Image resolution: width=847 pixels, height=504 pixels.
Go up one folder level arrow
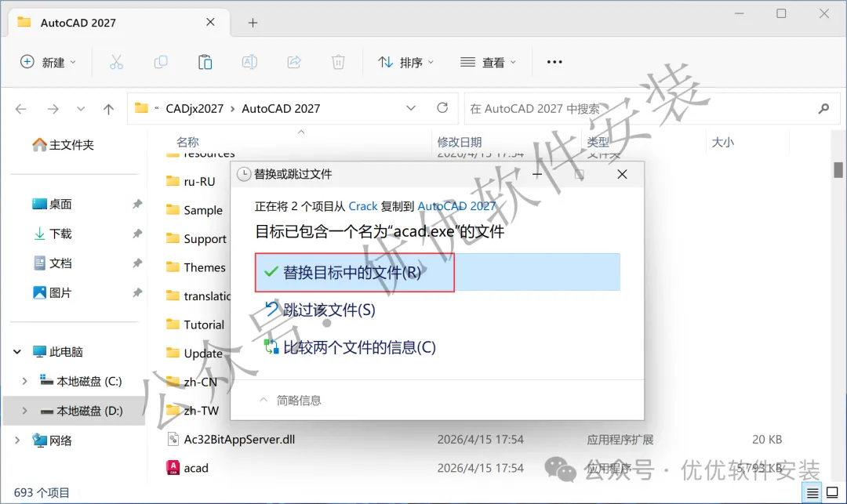(x=108, y=109)
